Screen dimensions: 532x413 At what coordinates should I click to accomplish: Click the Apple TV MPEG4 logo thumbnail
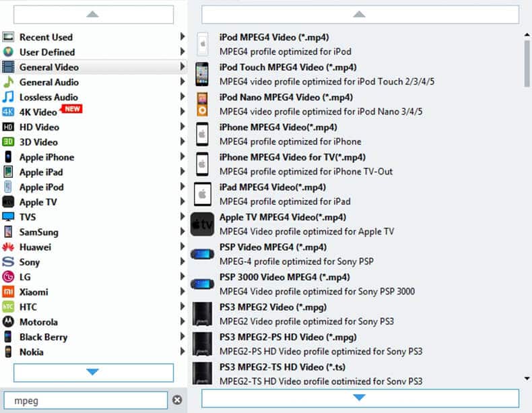tap(202, 224)
